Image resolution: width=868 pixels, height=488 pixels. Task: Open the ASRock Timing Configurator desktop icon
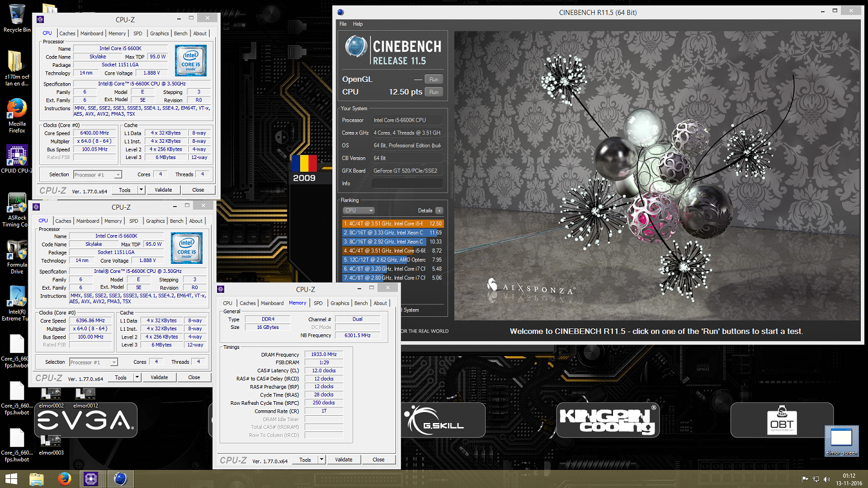(x=16, y=210)
